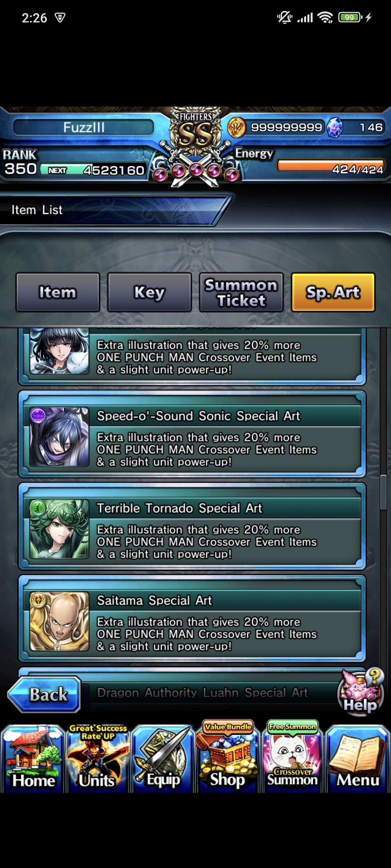Switch to the Summon Ticket tab
This screenshot has height=868, width=391.
click(x=241, y=292)
